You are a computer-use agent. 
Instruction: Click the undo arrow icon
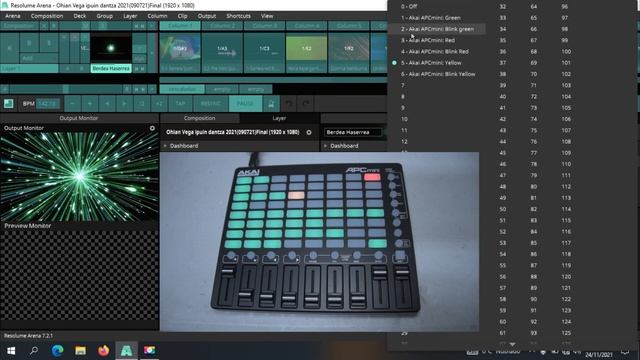pos(289,104)
